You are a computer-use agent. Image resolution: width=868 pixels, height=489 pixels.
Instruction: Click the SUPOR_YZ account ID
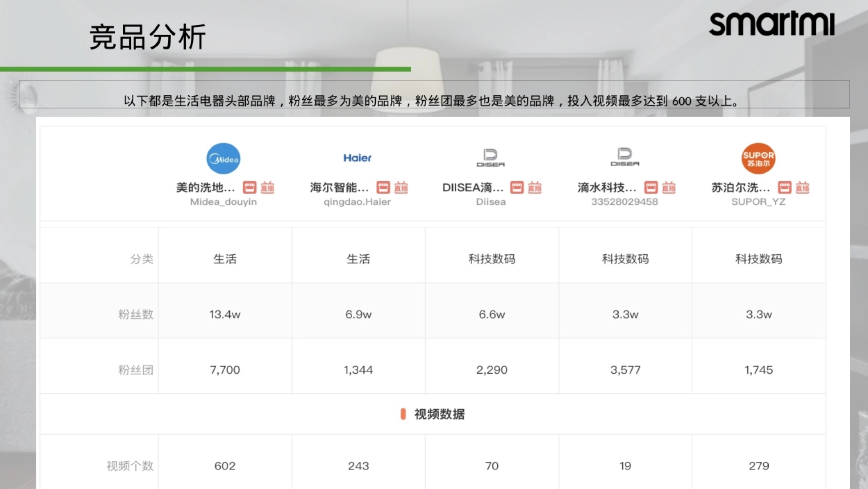[x=758, y=202]
